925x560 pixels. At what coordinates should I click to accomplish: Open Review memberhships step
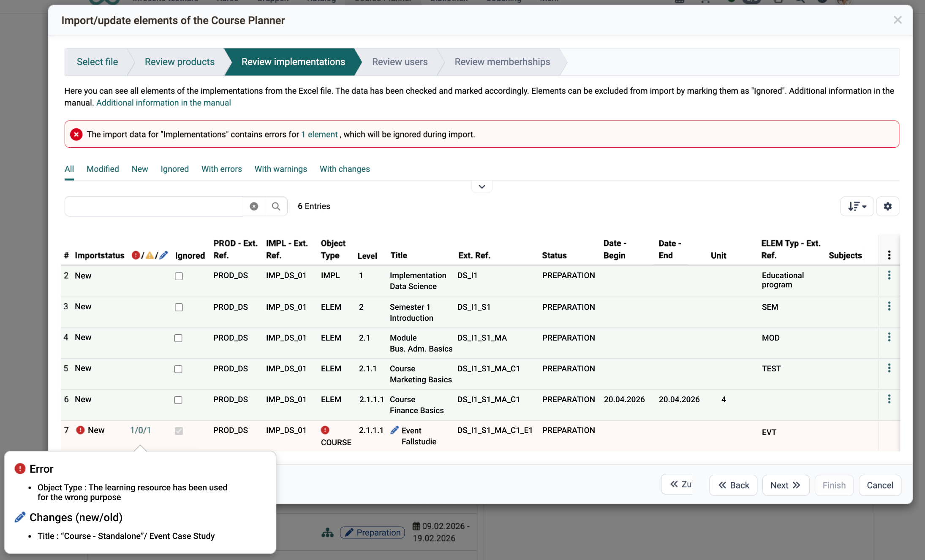[502, 62]
